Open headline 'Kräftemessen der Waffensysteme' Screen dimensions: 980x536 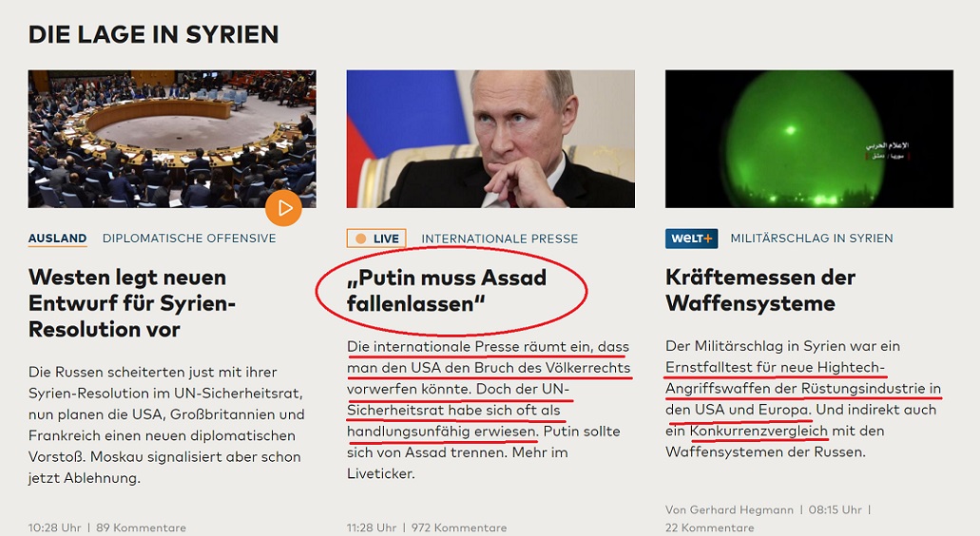coord(760,290)
